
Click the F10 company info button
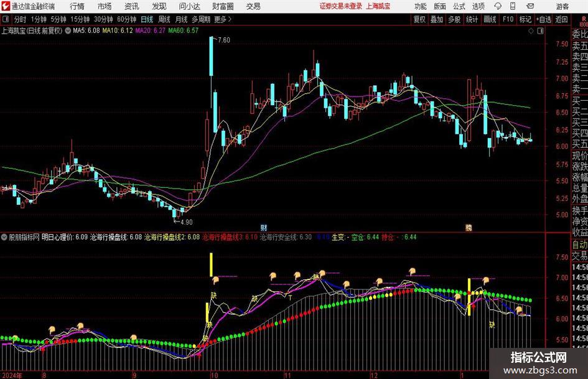pos(508,19)
